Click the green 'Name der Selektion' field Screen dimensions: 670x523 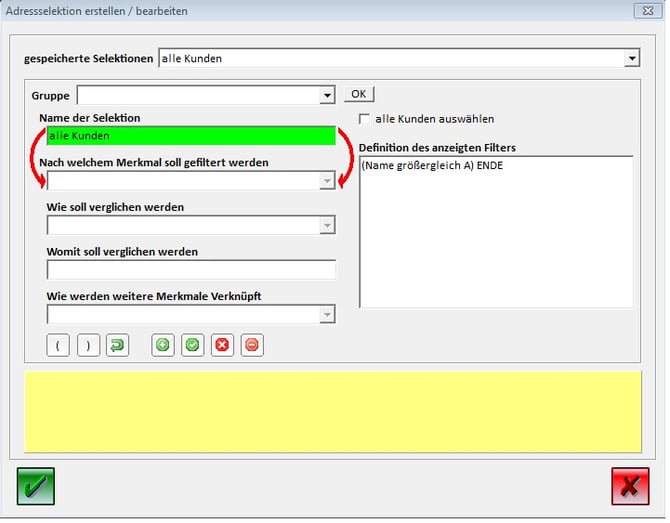coord(190,136)
